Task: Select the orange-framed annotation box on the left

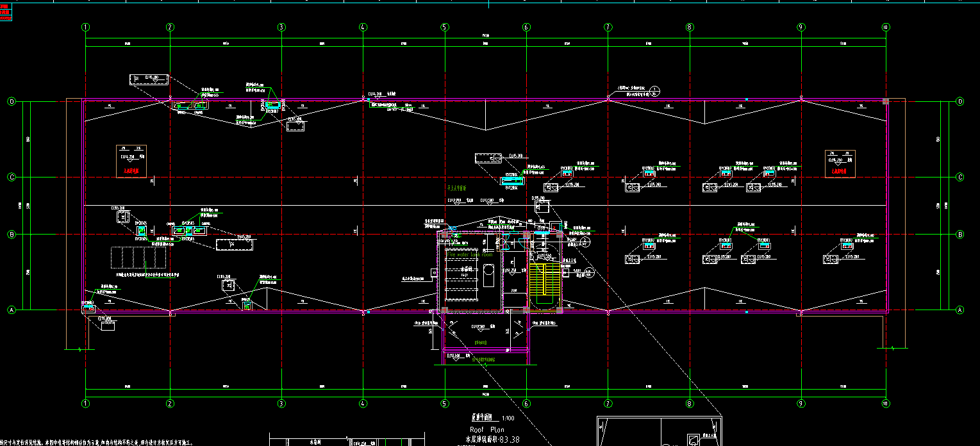Action: [131, 161]
